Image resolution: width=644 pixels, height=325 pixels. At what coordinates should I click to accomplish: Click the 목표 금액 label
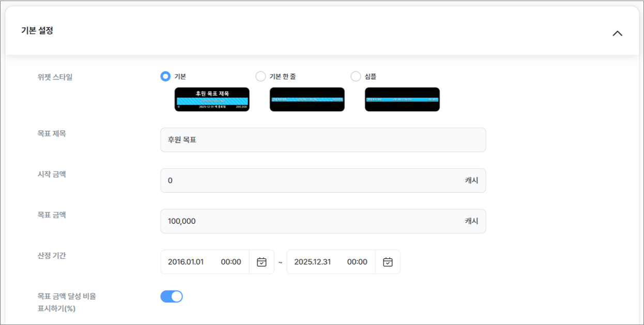click(x=52, y=214)
